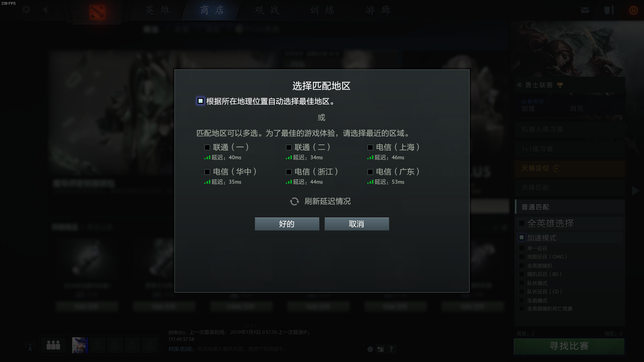Click the emoticon smiley icon in chat

(x=370, y=349)
